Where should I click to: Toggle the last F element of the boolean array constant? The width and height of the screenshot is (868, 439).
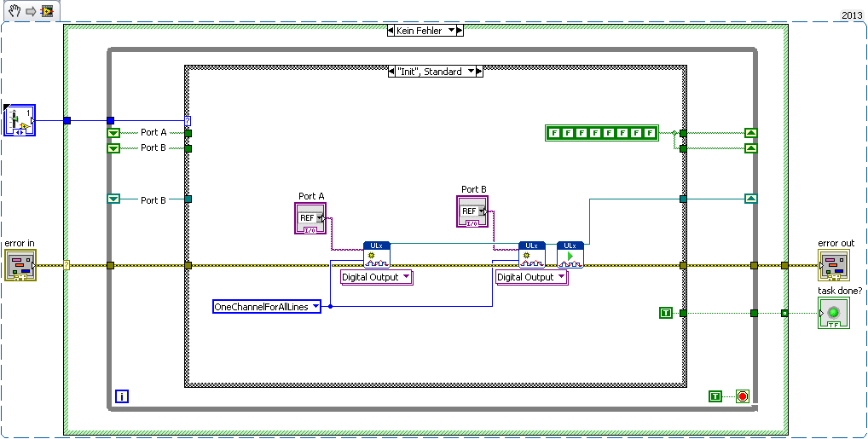pos(651,133)
